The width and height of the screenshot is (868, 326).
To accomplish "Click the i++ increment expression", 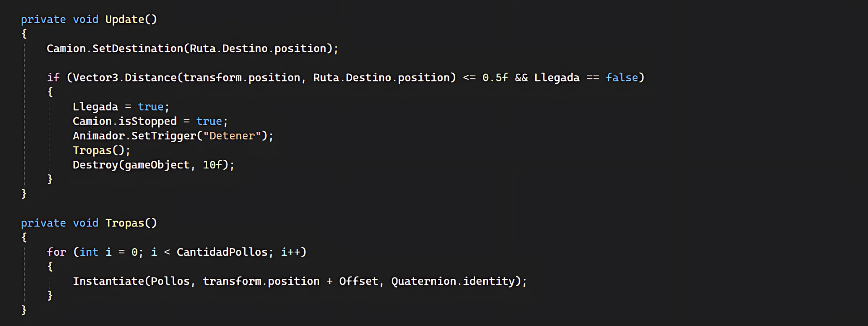I will coord(291,252).
